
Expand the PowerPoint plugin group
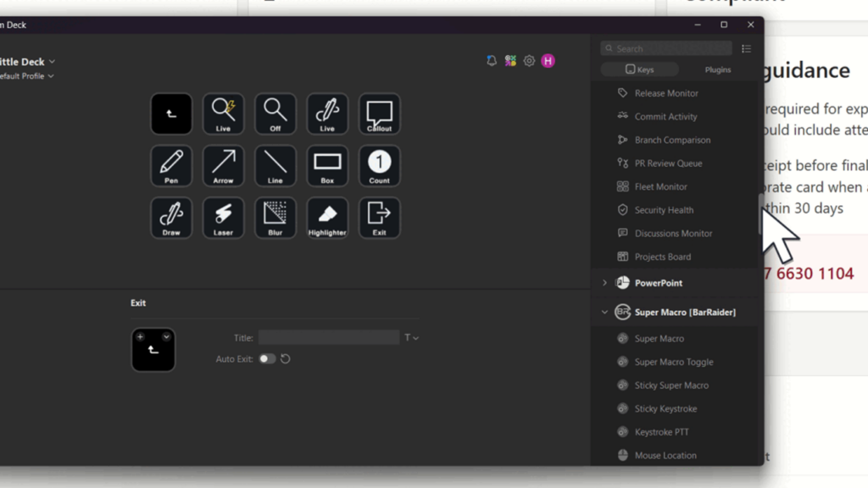click(604, 283)
